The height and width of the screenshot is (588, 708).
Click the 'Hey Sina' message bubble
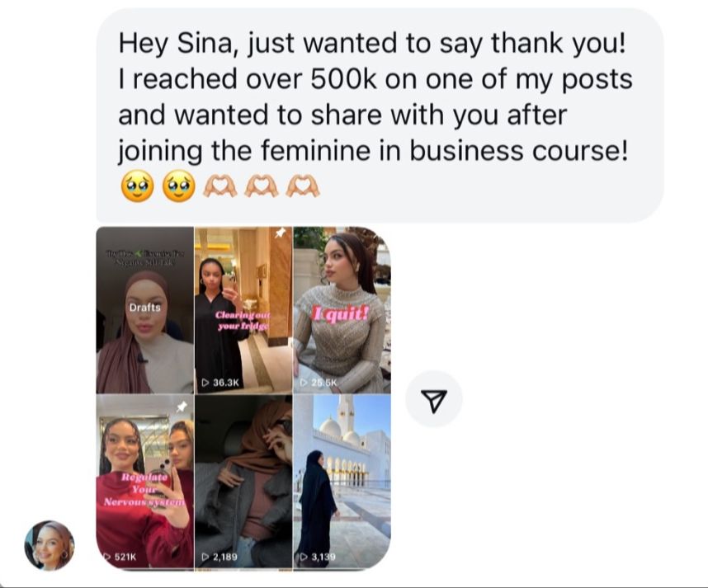tap(380, 115)
